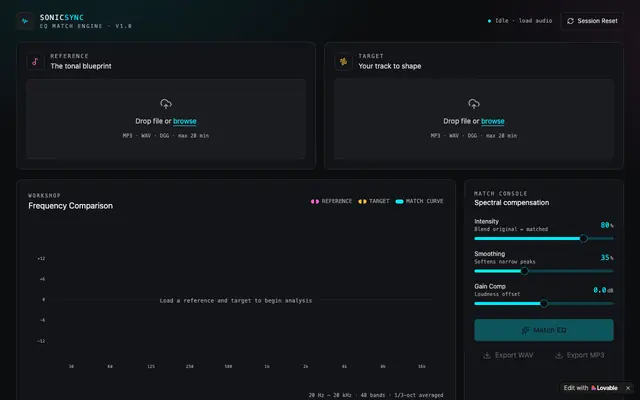Click the Smoothing slider handle
The image size is (640, 400).
(524, 271)
